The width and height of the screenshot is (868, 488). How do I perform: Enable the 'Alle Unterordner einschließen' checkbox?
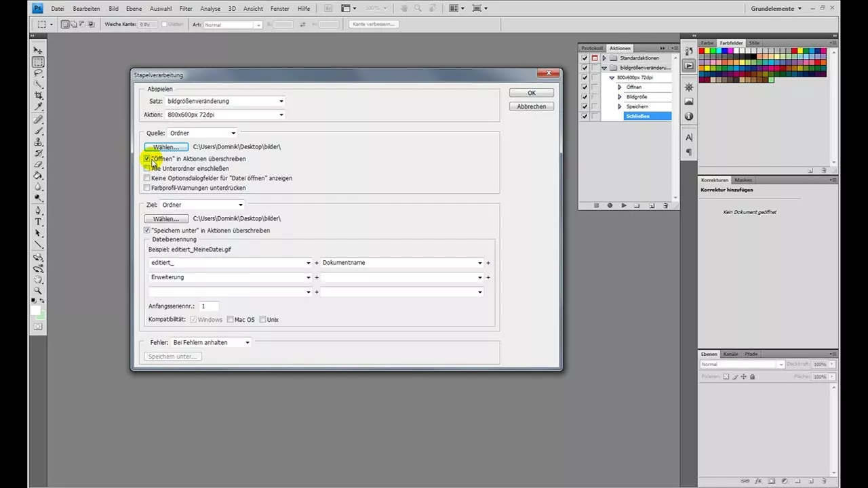[x=147, y=168]
